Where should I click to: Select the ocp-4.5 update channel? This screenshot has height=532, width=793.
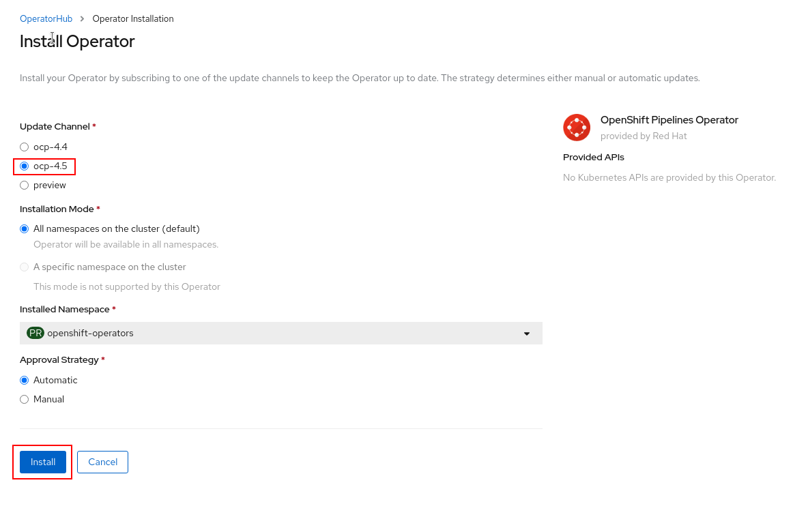(25, 166)
